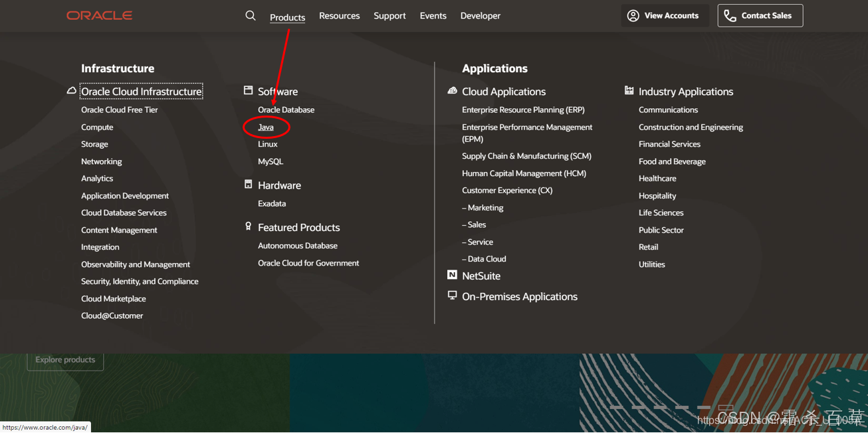
Task: Click the Featured Products ribbon icon
Action: click(248, 226)
